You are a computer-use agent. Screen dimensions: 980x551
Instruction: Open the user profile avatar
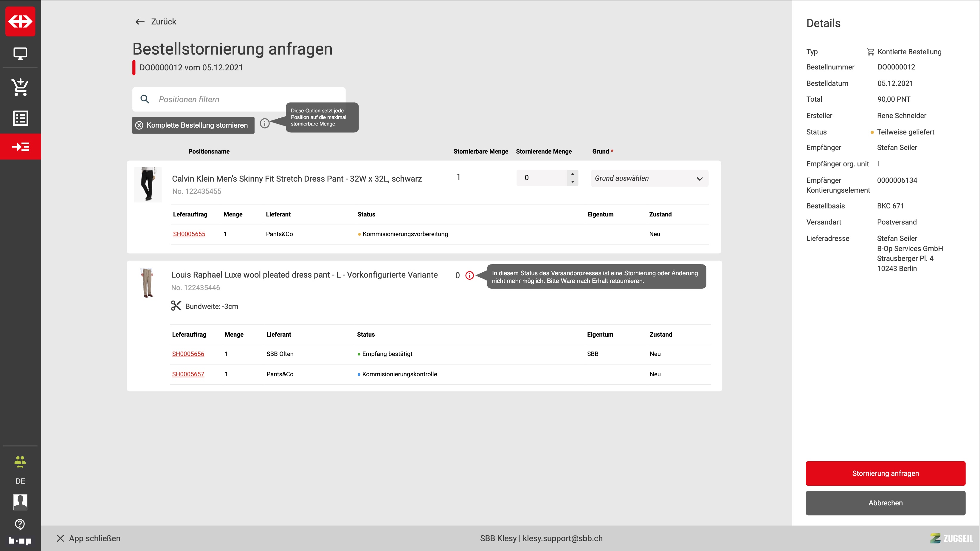(x=20, y=502)
